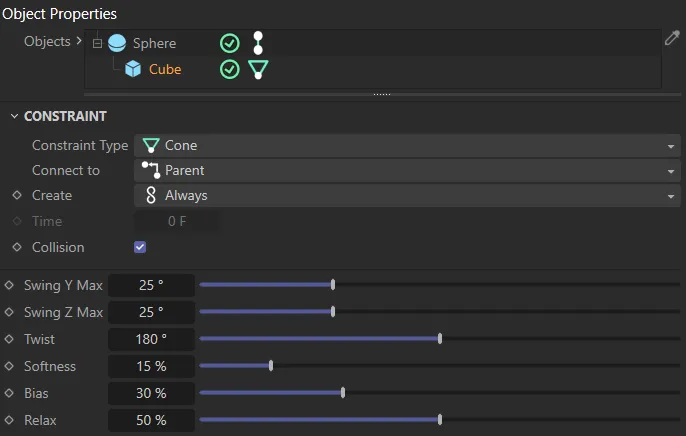Collapse the CONSTRAINT section
The width and height of the screenshot is (686, 436).
13,116
